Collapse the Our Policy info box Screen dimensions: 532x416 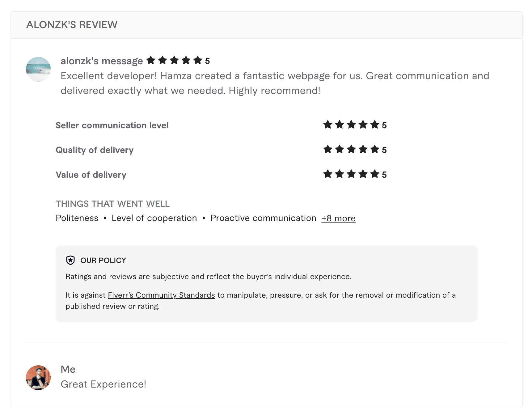tap(103, 260)
